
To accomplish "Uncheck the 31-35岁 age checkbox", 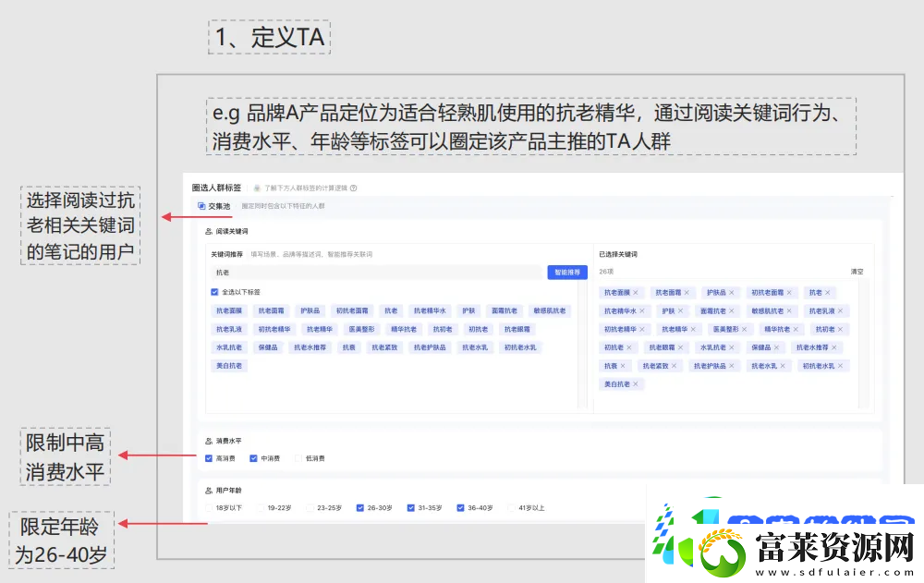I will pyautogui.click(x=411, y=507).
